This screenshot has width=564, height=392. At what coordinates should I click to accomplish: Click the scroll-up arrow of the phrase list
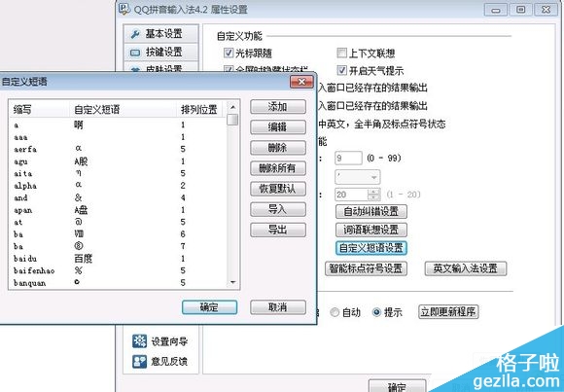(232, 107)
